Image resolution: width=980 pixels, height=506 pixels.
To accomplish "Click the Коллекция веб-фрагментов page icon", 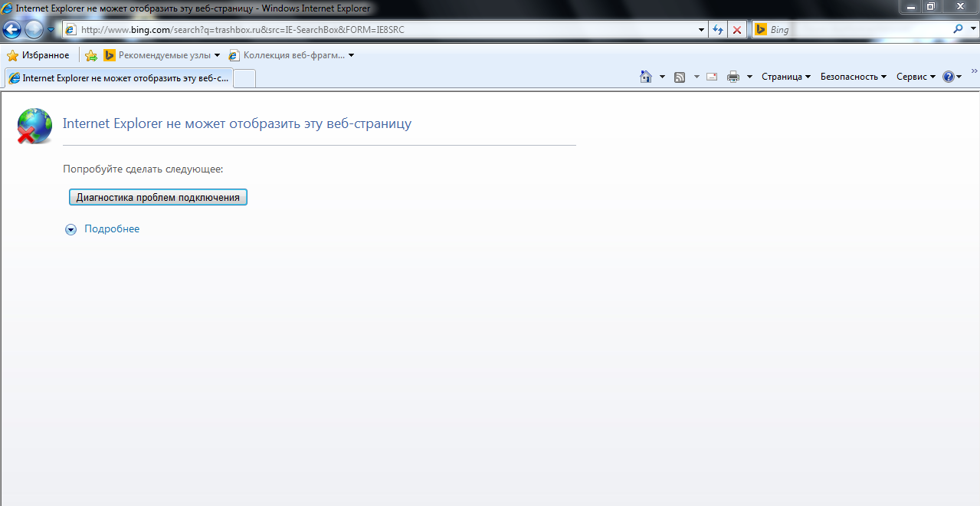I will (x=234, y=55).
